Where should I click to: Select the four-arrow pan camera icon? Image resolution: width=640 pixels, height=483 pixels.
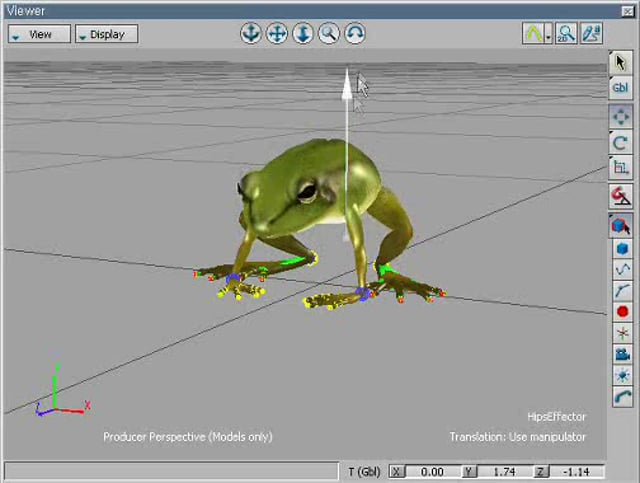[277, 33]
